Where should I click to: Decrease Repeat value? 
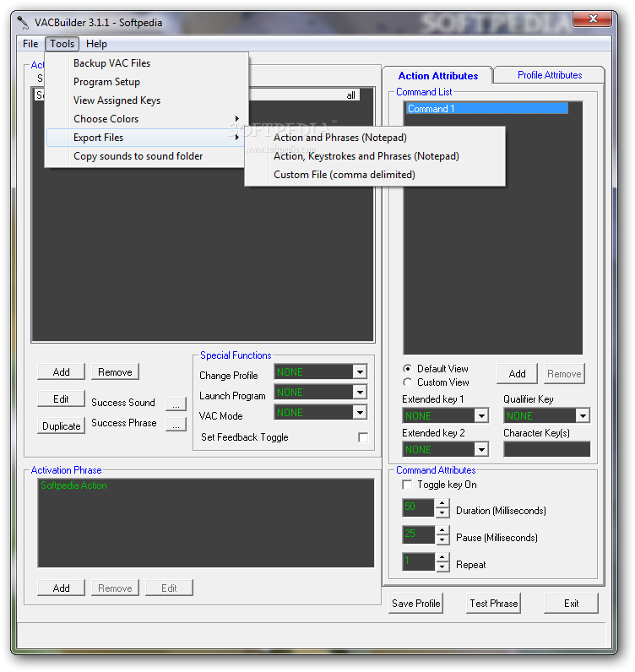442,566
